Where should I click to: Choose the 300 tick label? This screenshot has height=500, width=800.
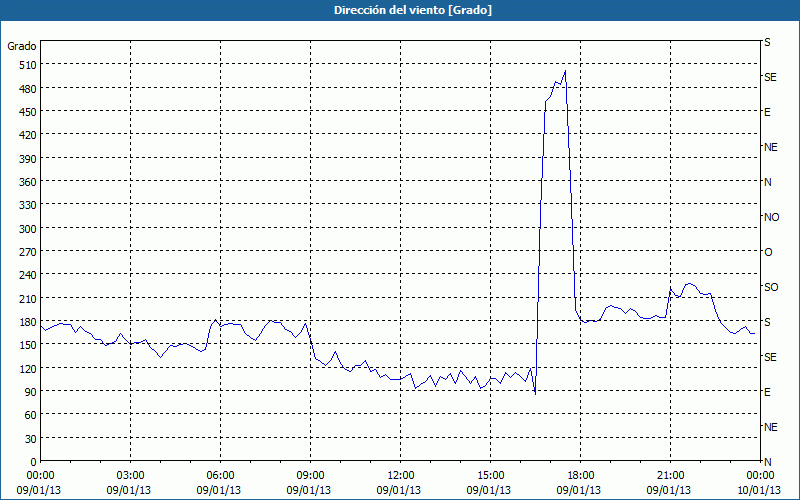(28, 229)
